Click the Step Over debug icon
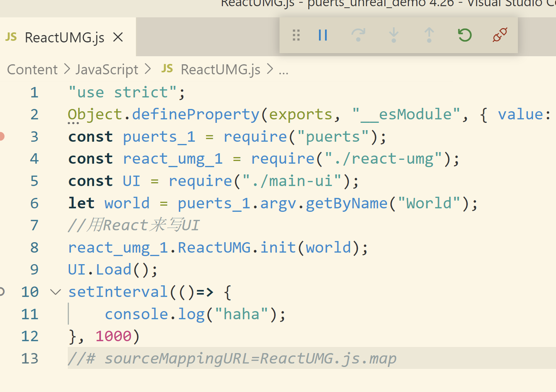Viewport: 556px width, 392px height. tap(358, 35)
